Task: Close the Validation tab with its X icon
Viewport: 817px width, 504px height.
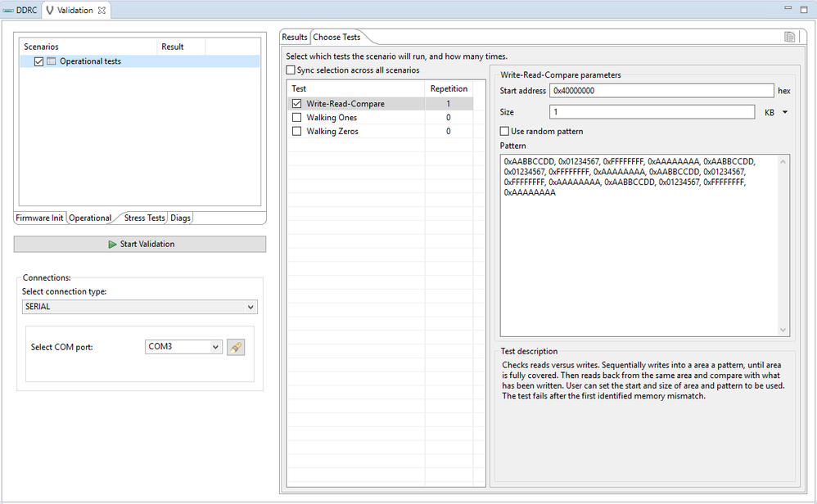Action: pyautogui.click(x=102, y=11)
